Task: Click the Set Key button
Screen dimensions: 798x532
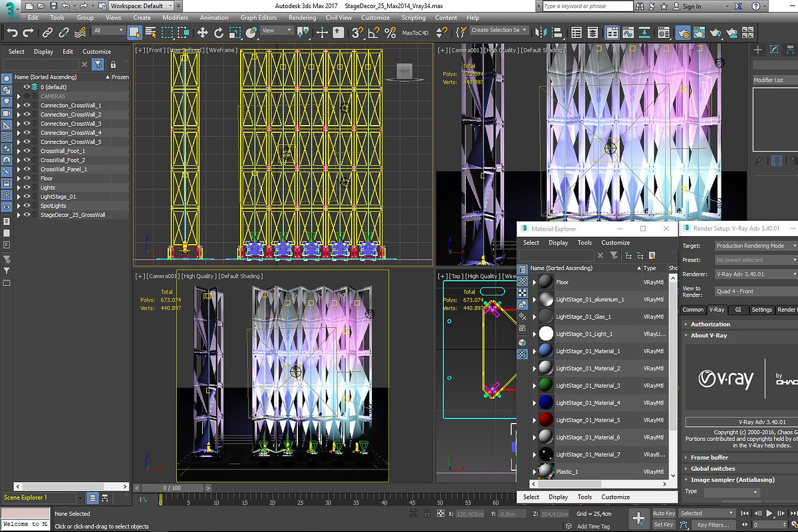Action: (664, 525)
